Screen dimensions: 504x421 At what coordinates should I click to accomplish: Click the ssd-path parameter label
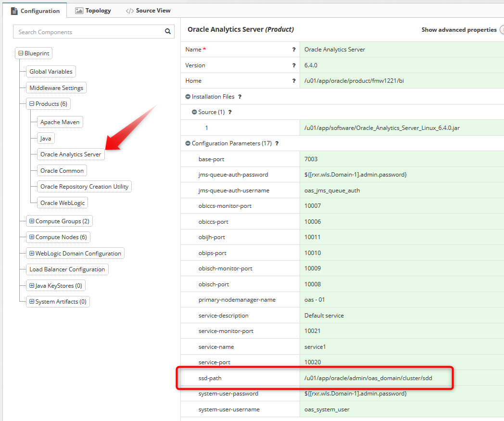point(210,378)
